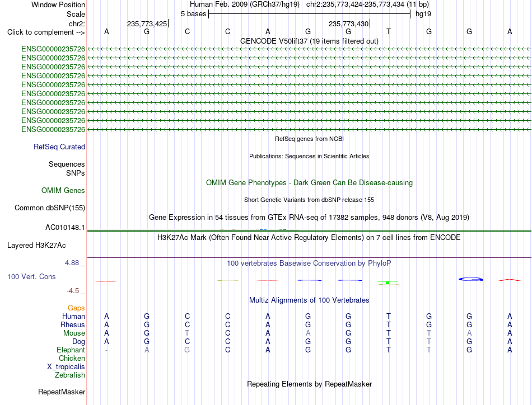
Task: Open Short Genetic Variants dbSNP 155 title
Action: coord(309,200)
